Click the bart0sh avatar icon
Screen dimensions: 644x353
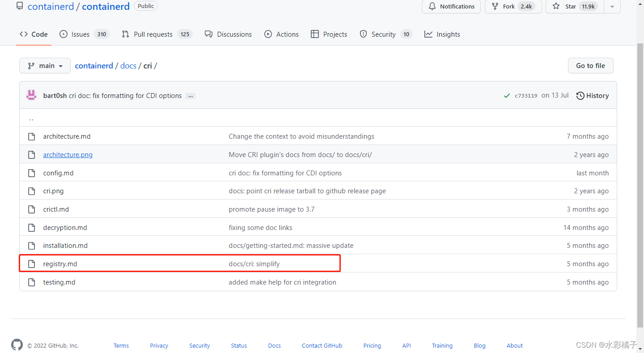[31, 95]
